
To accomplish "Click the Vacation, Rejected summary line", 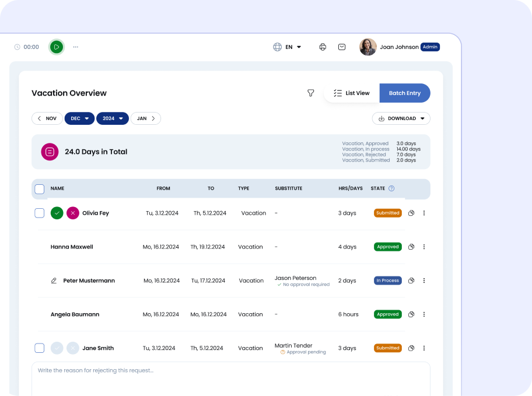I will pos(379,155).
